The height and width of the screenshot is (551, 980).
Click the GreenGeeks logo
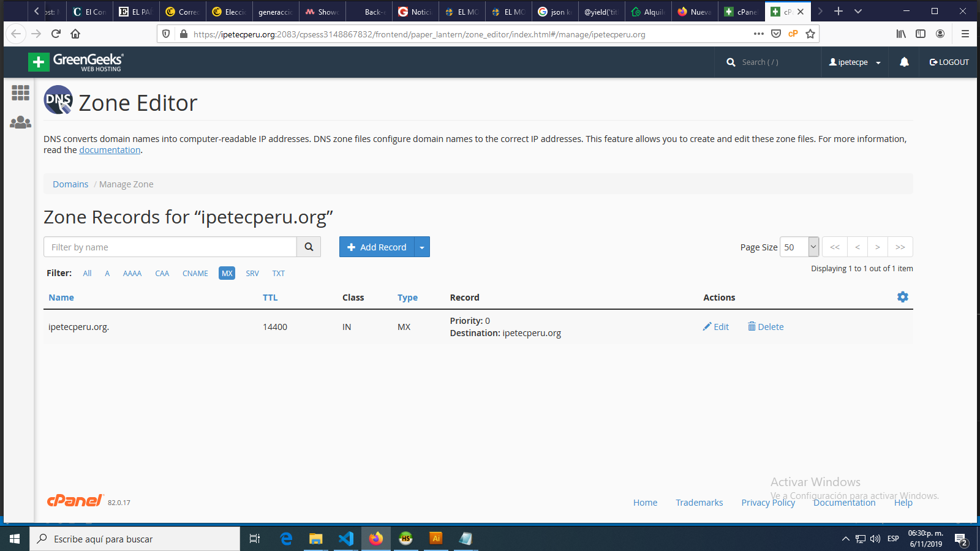(x=76, y=62)
